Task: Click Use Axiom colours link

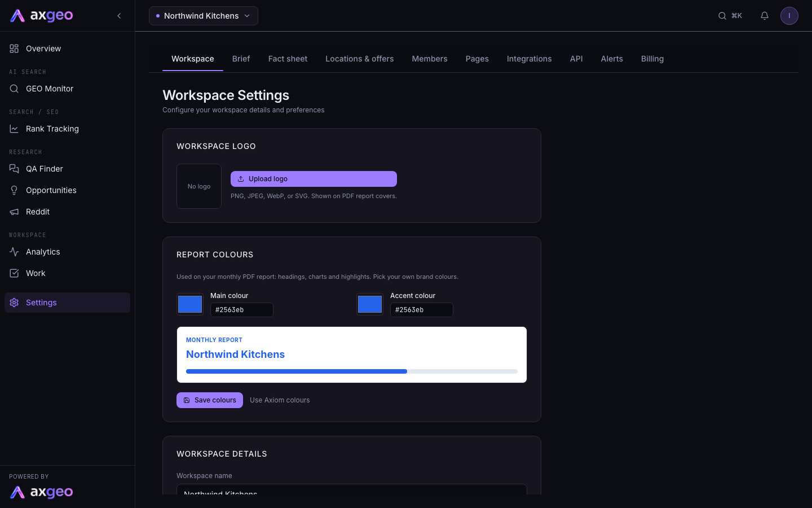Action: click(280, 400)
